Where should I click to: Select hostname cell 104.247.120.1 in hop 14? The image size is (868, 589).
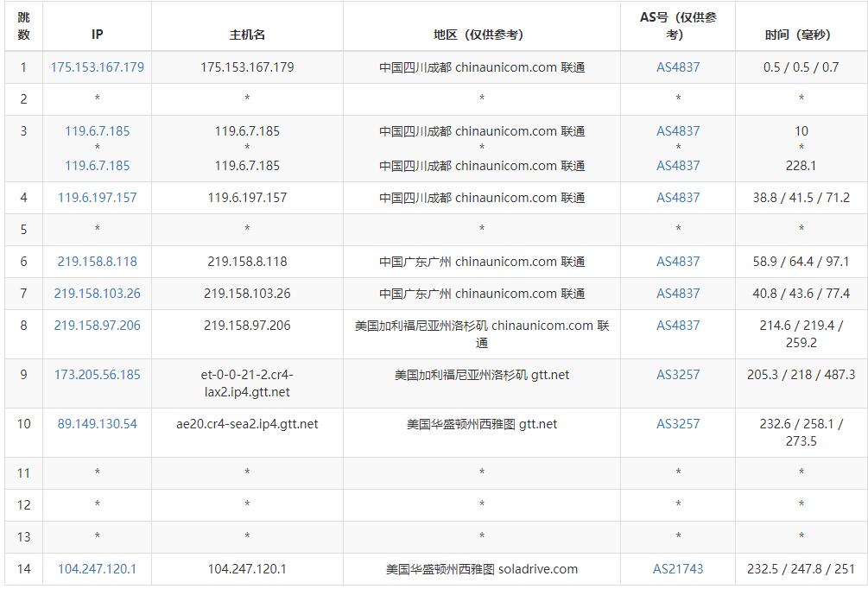[x=248, y=569]
